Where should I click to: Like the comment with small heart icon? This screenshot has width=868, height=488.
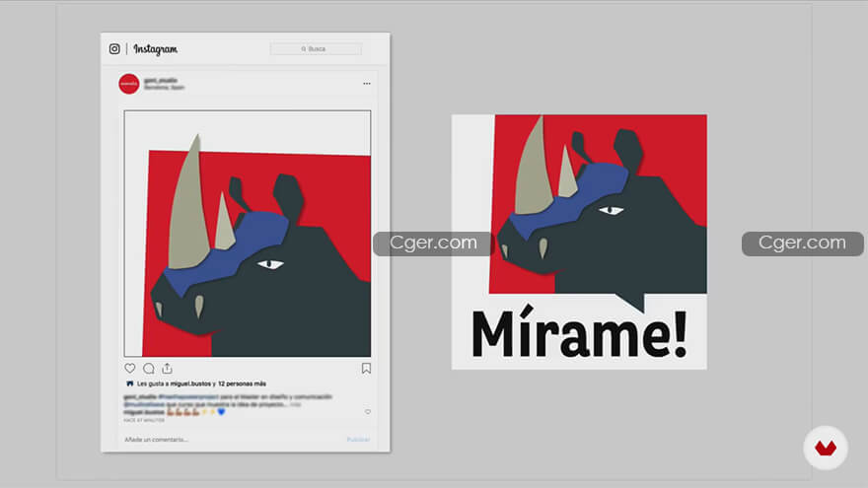(368, 412)
